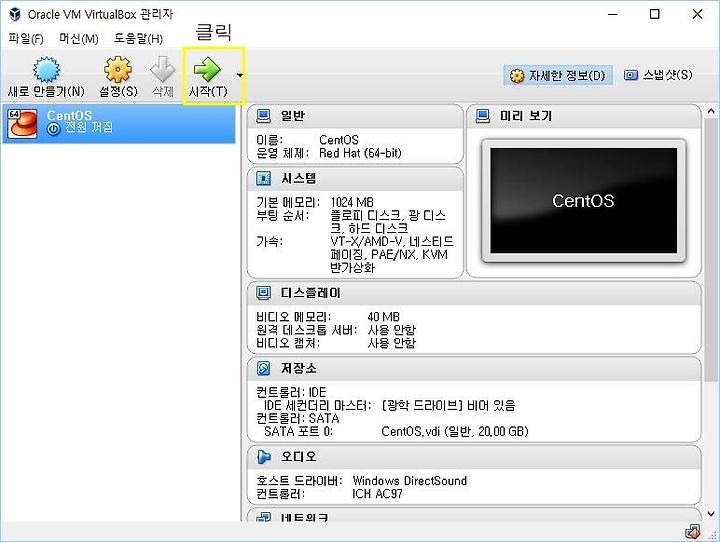Click the VirtualBox title bar app icon
The width and height of the screenshot is (720, 542).
pos(15,14)
